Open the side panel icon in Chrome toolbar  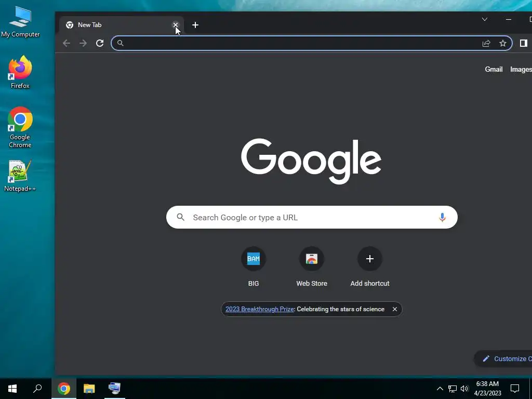(x=524, y=43)
